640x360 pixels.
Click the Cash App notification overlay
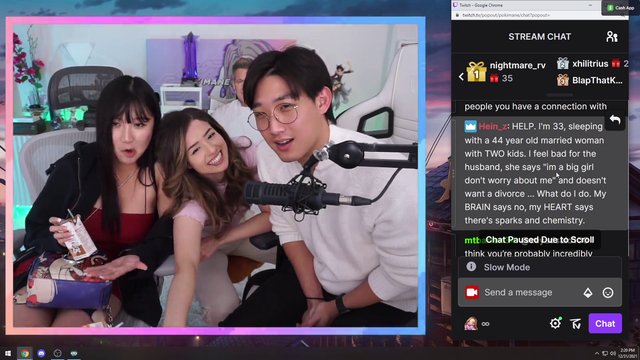click(620, 8)
